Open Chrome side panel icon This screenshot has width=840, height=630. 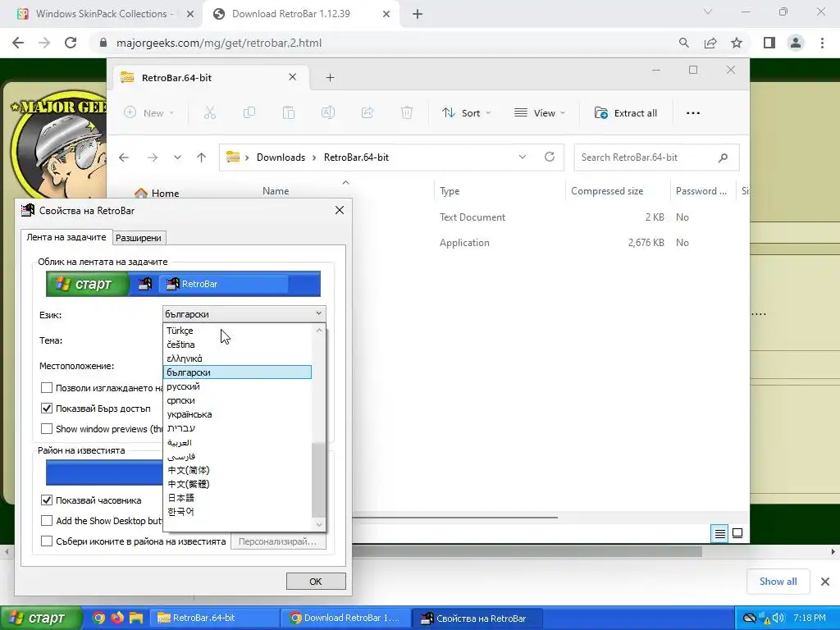[x=769, y=43]
